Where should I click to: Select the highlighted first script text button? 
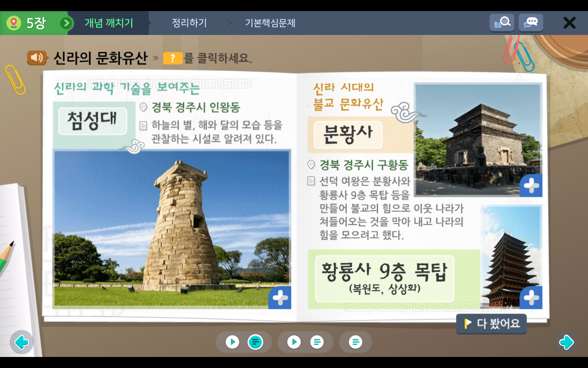[x=255, y=342]
